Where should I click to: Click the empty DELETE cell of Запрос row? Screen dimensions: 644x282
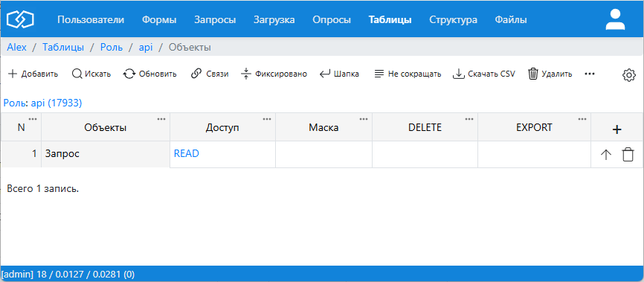(425, 155)
